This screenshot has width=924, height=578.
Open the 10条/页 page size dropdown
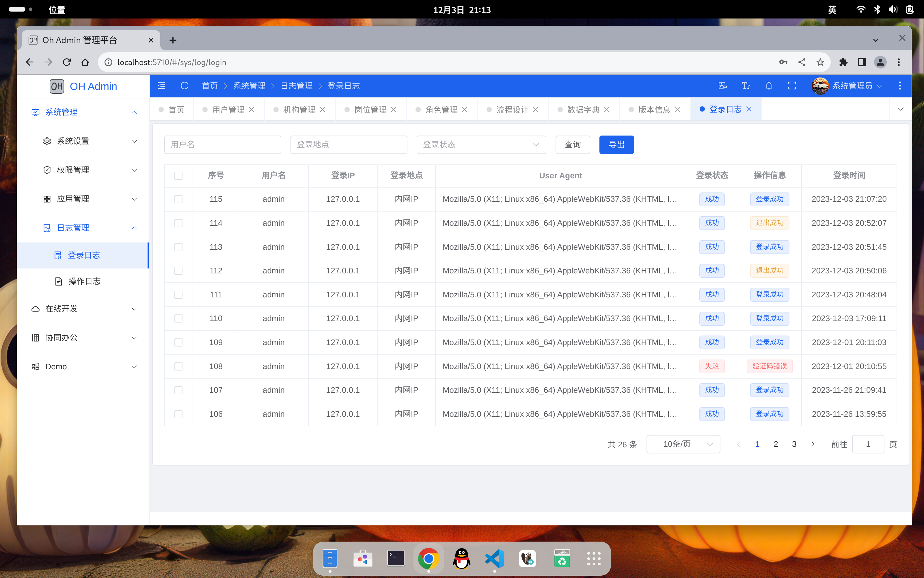tap(683, 444)
